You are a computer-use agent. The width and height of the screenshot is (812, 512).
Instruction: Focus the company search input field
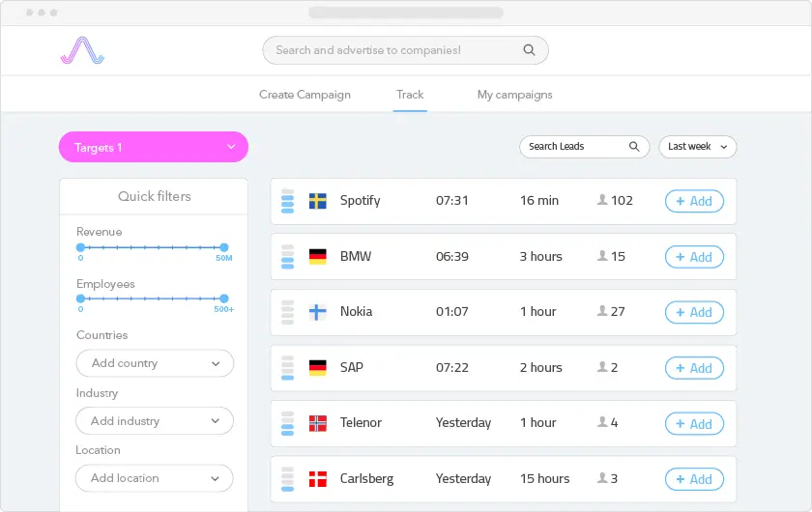pyautogui.click(x=405, y=50)
